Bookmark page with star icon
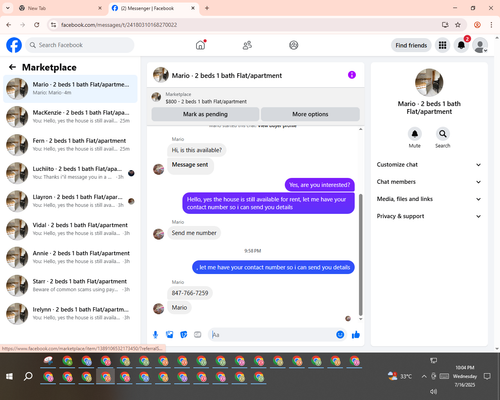The height and width of the screenshot is (400, 500). (x=458, y=25)
